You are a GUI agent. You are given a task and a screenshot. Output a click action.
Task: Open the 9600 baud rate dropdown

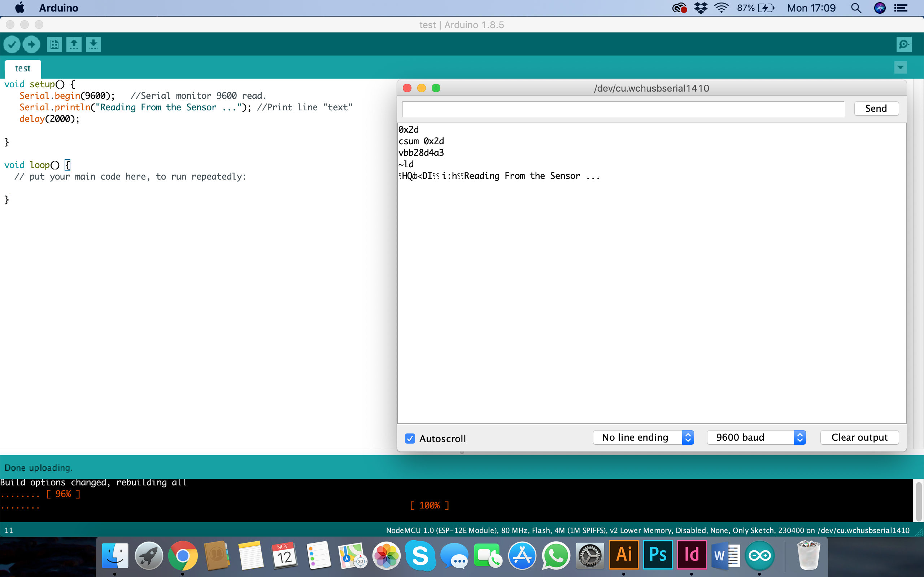756,437
